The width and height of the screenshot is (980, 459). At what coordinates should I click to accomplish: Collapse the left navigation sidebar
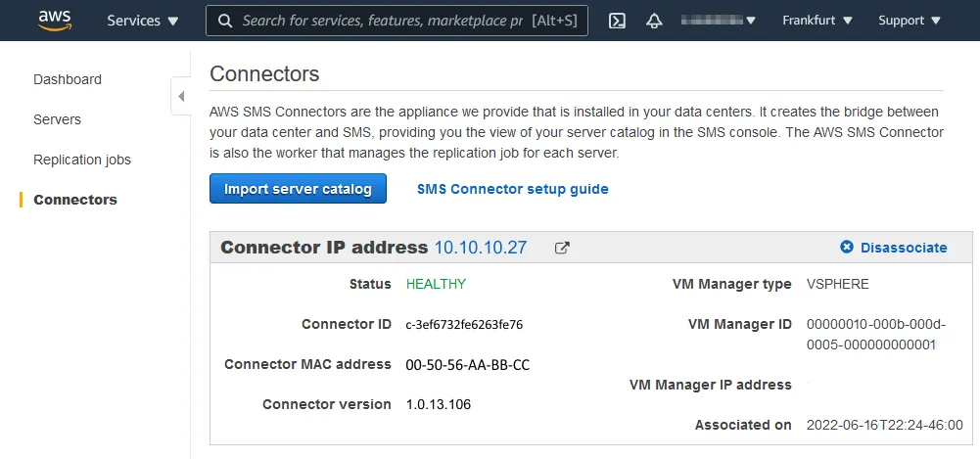tap(181, 96)
